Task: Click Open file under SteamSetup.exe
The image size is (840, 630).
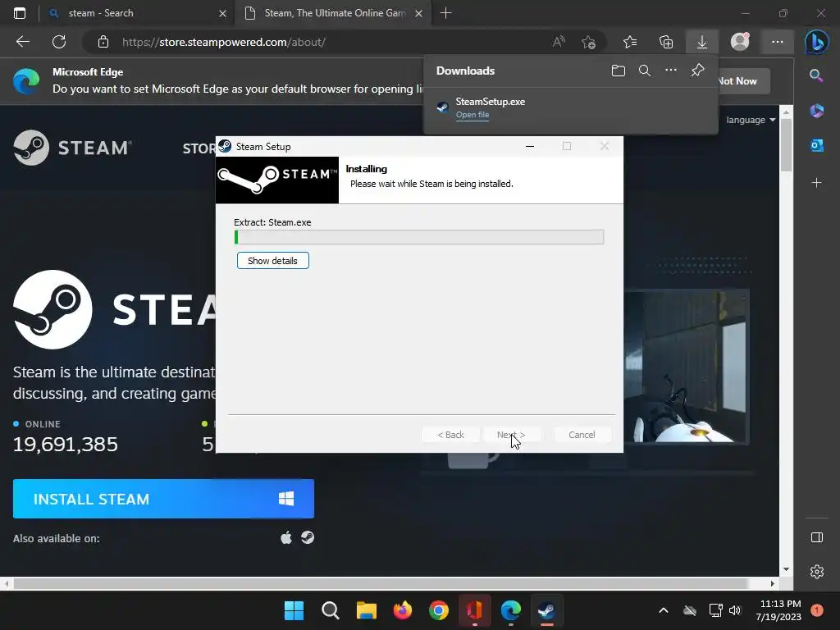Action: click(472, 115)
